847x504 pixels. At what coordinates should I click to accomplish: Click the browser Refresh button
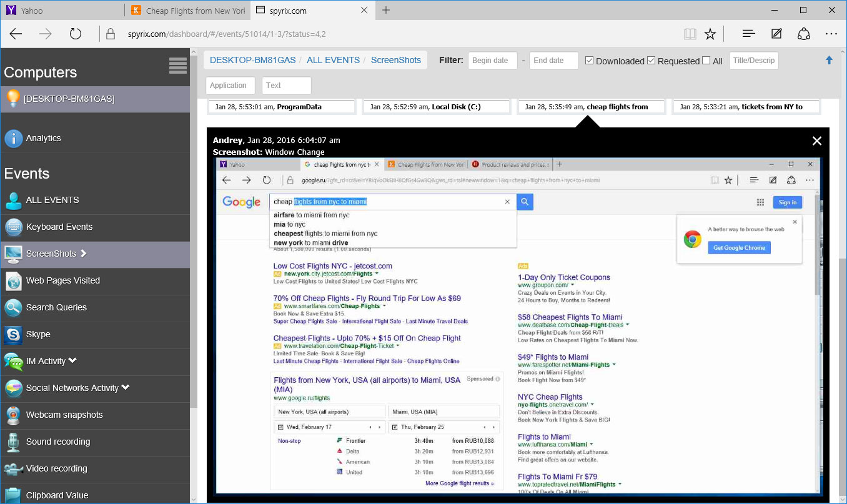[76, 34]
